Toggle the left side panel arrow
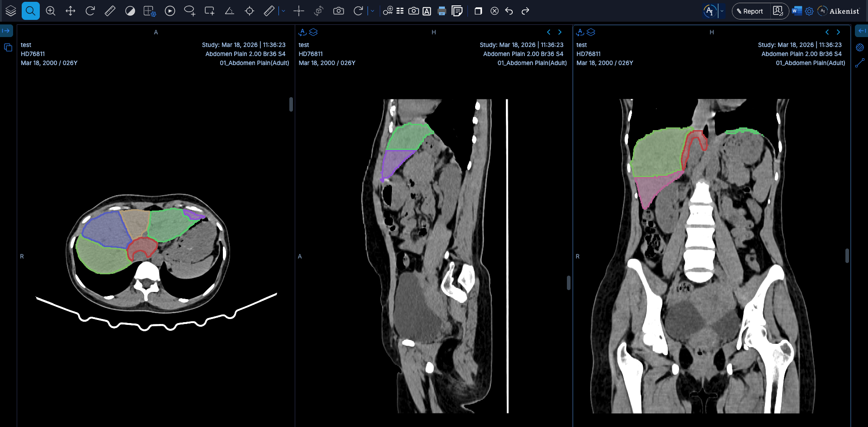 pos(6,31)
